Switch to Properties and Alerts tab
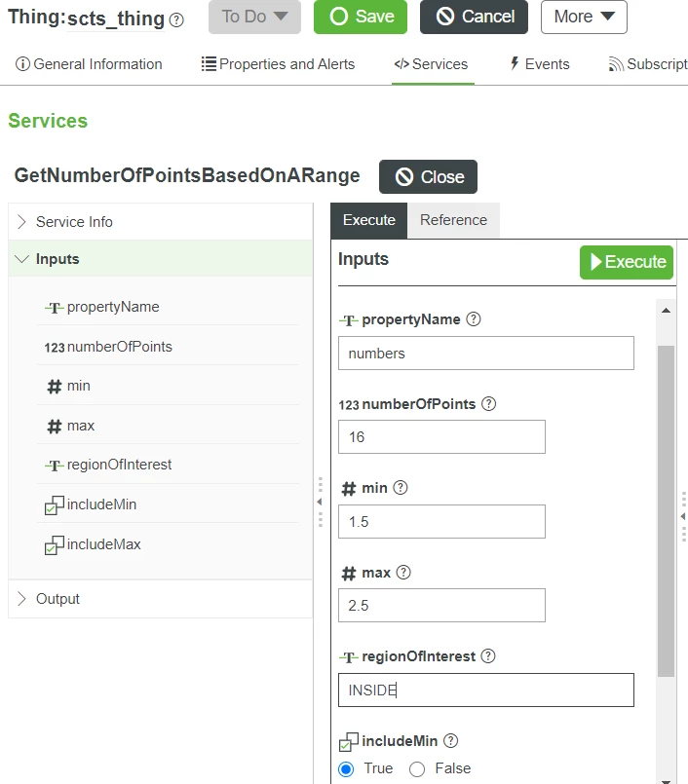Screen dimensions: 688x784 coord(278,64)
